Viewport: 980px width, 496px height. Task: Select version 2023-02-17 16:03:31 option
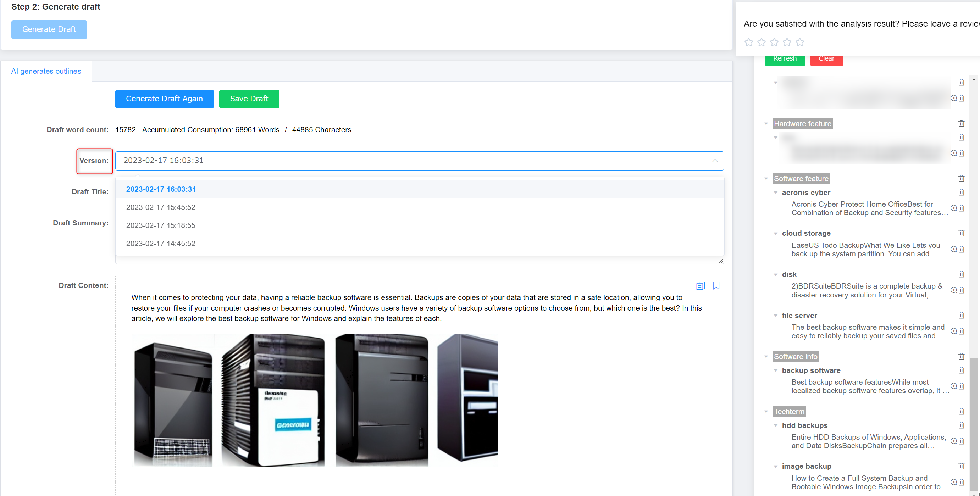420,189
